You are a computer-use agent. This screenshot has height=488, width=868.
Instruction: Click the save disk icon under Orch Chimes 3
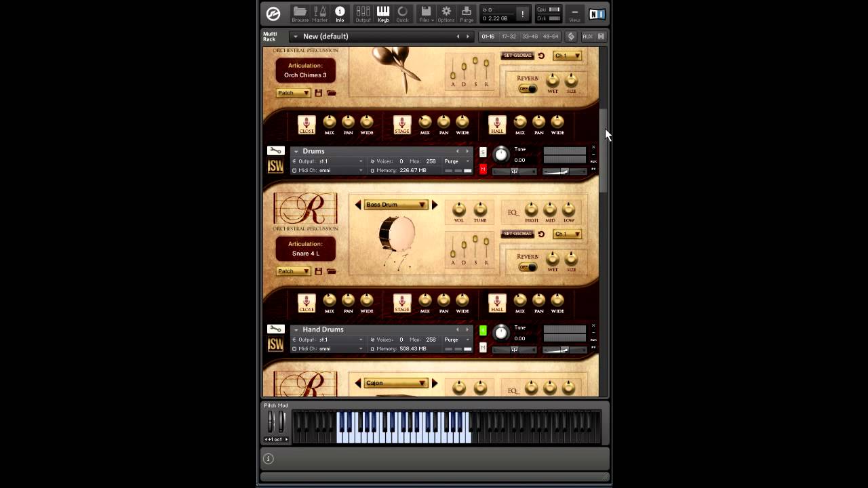click(x=318, y=93)
